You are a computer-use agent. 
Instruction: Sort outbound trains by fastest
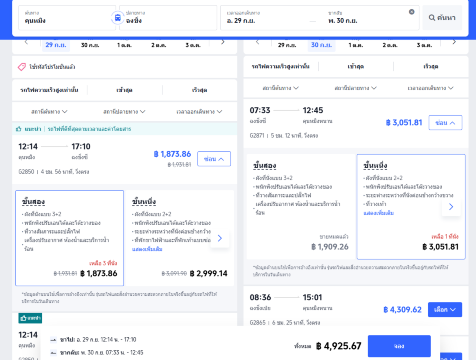click(199, 90)
